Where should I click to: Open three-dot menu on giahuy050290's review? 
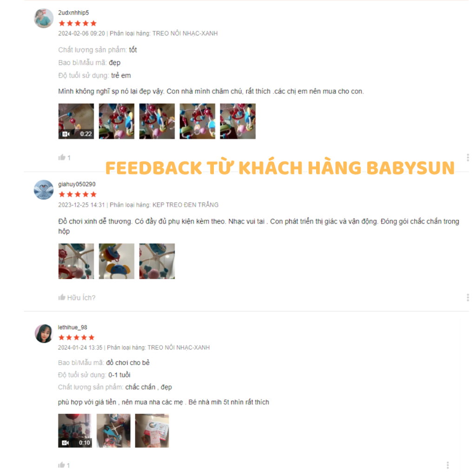point(468,297)
